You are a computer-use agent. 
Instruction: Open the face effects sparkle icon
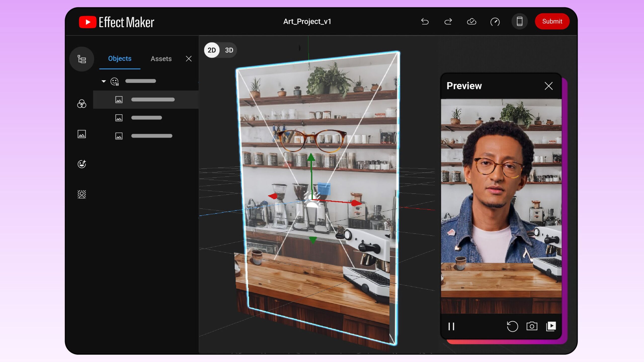82,164
